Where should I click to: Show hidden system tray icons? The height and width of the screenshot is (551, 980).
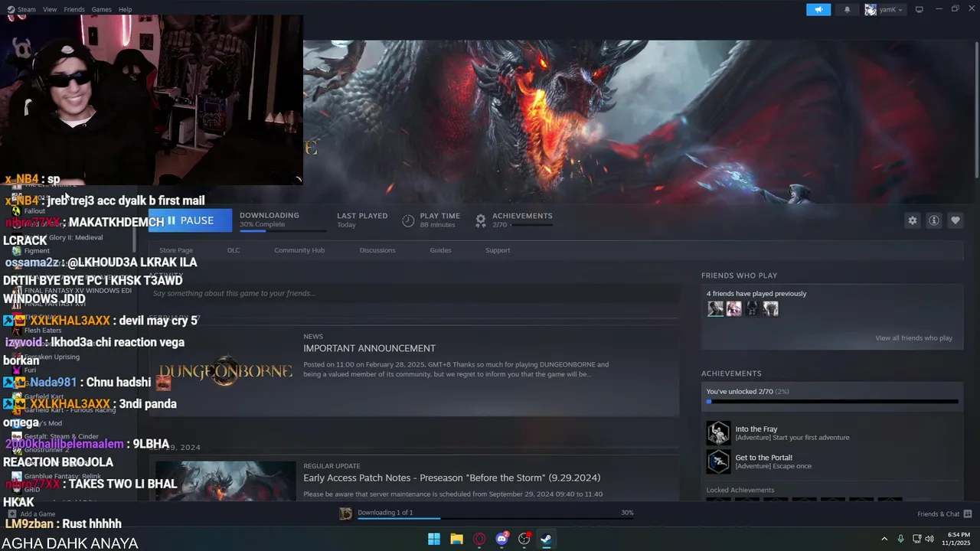(x=884, y=539)
